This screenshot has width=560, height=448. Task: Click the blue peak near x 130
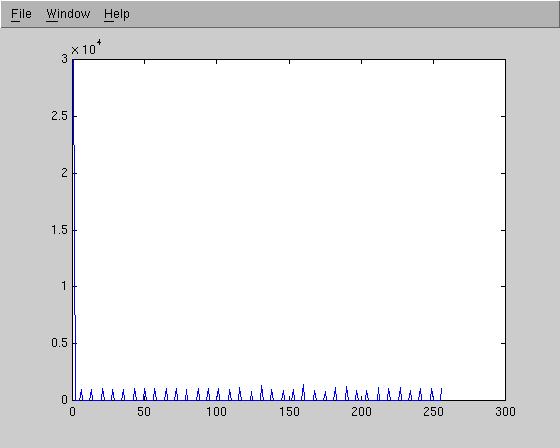262,393
